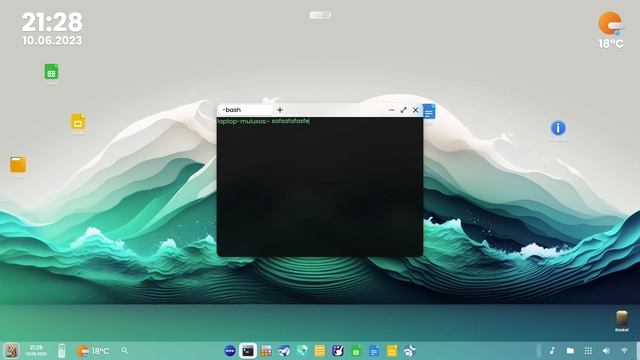Screen dimensions: 640x360
Task: Open the blue info desktop icon
Action: 558,128
